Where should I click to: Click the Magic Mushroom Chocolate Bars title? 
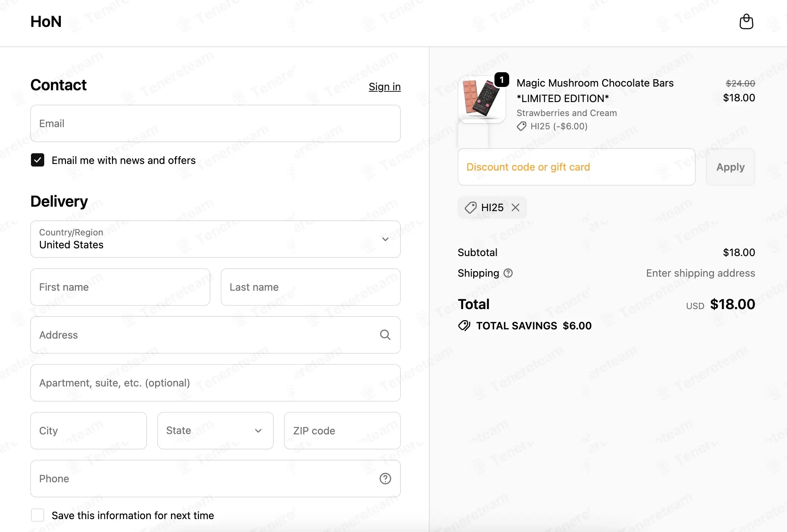595,91
